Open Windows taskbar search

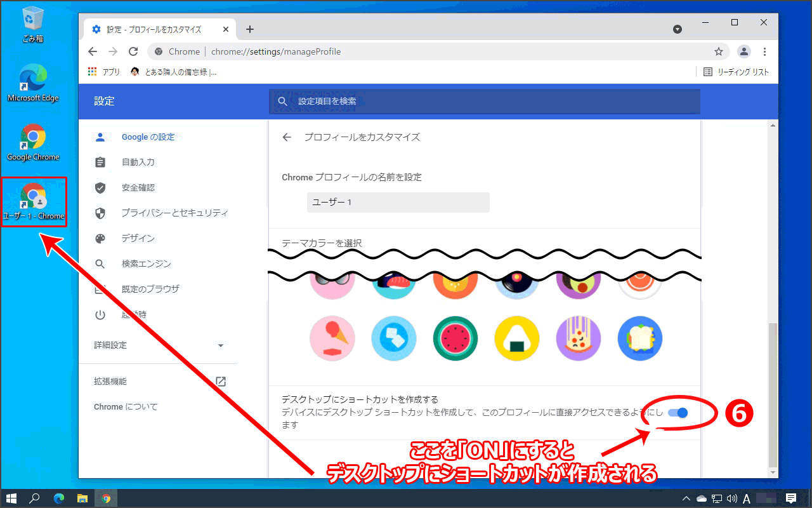[35, 498]
